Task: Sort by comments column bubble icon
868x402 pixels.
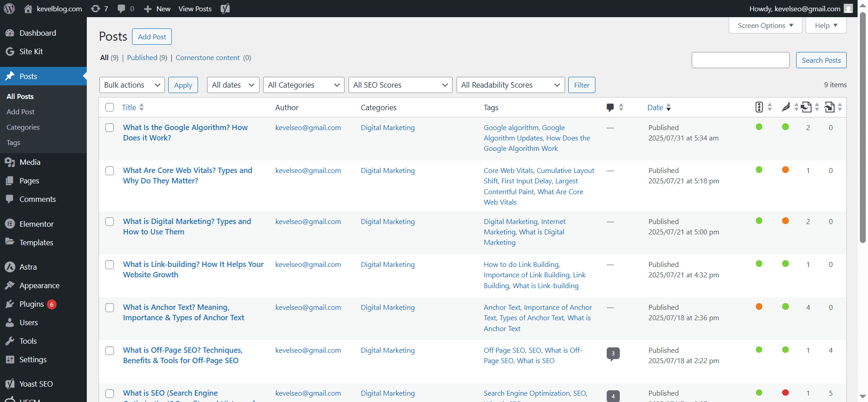Action: coord(610,108)
